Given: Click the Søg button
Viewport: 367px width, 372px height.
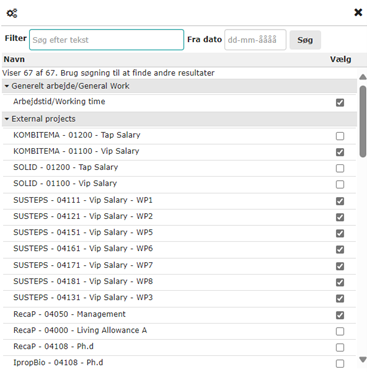Looking at the screenshot, I should tap(305, 40).
